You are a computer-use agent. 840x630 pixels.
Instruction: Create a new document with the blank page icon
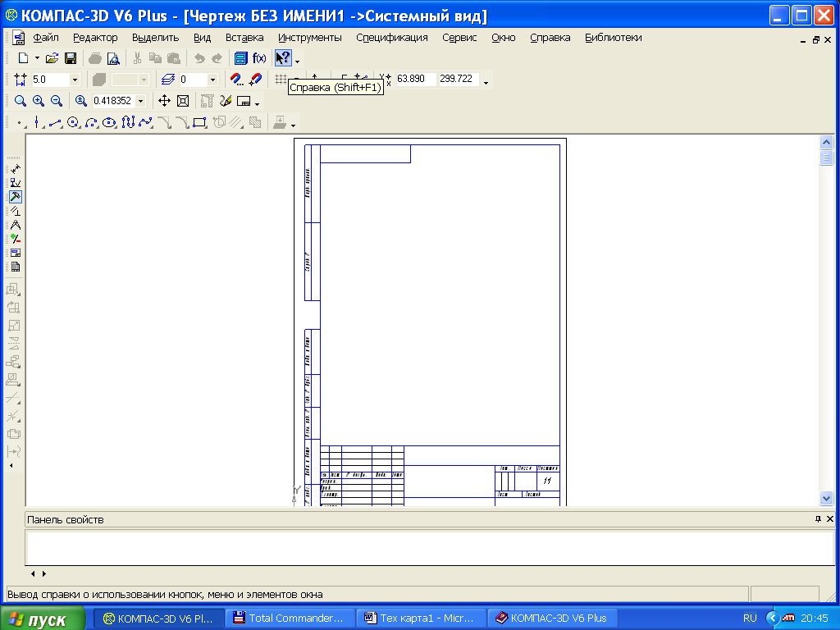point(22,58)
